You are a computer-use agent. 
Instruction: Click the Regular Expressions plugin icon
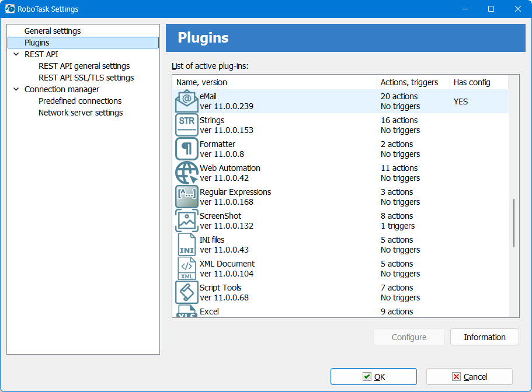point(187,197)
